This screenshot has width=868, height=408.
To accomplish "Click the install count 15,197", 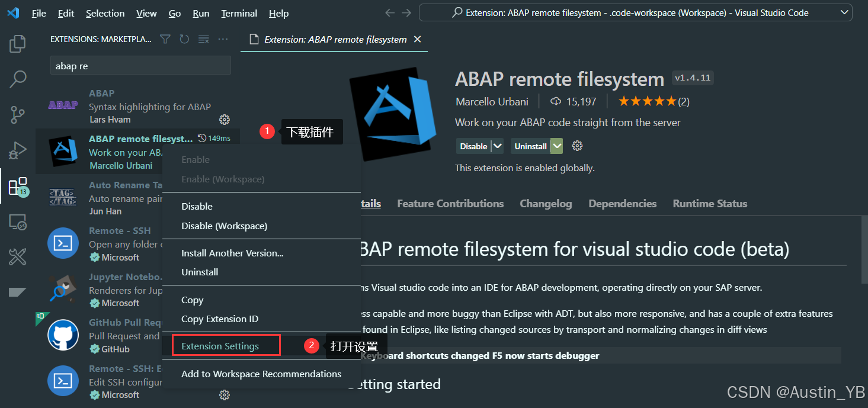I will 573,101.
